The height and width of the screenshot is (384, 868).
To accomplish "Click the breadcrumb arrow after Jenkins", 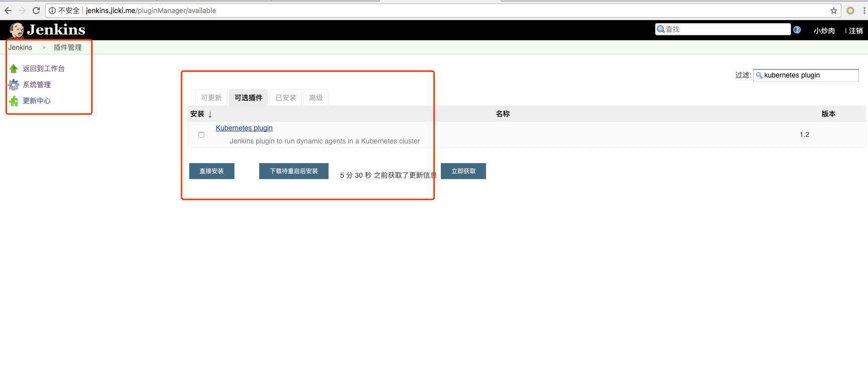I will pyautogui.click(x=44, y=47).
